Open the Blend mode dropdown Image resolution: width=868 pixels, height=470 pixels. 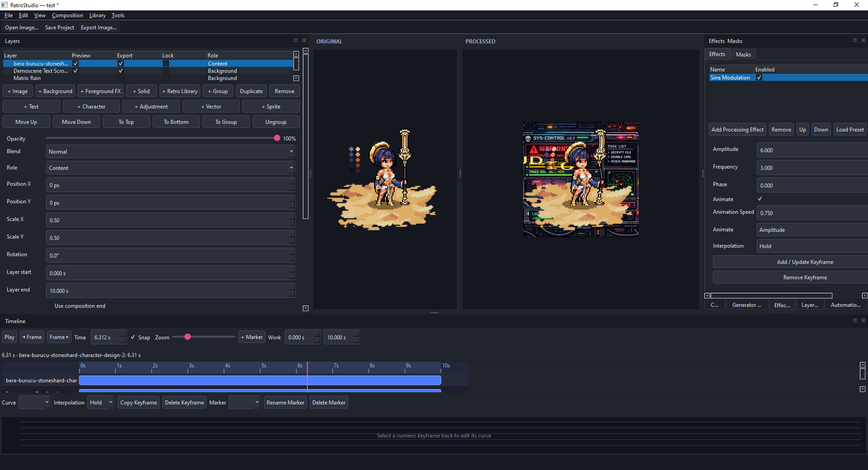pos(170,152)
